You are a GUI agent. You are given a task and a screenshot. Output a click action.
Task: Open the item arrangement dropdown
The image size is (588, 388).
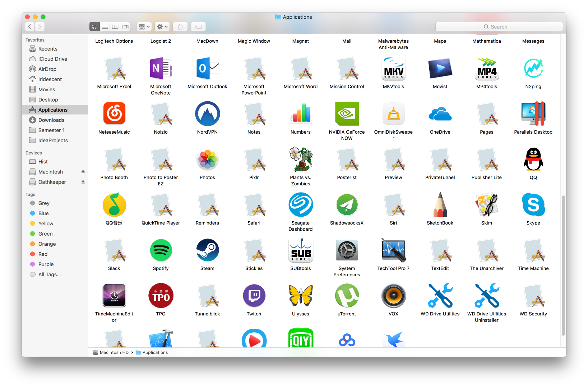tap(143, 27)
